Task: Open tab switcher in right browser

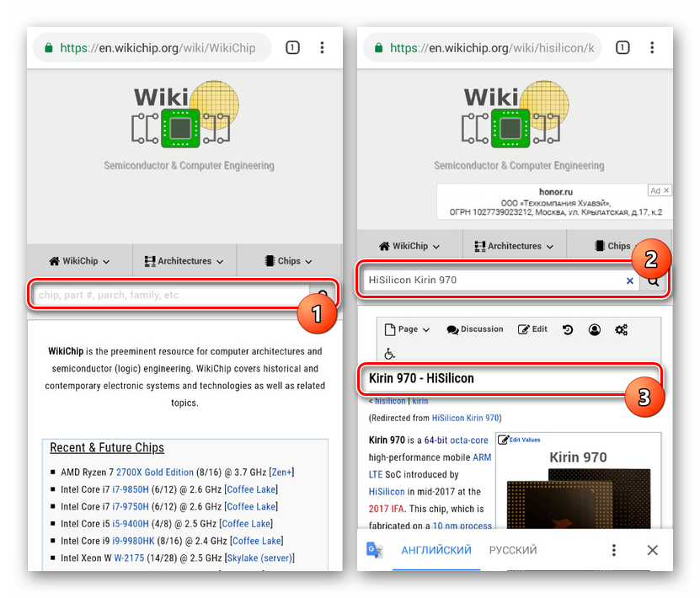Action: coord(623,47)
